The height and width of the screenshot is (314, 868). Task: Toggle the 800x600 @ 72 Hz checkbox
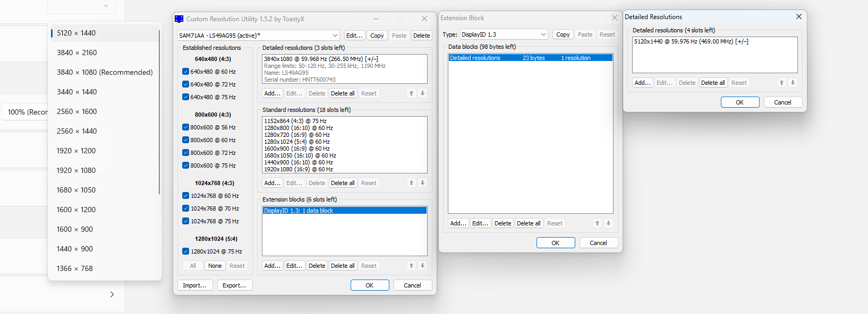[x=186, y=153]
